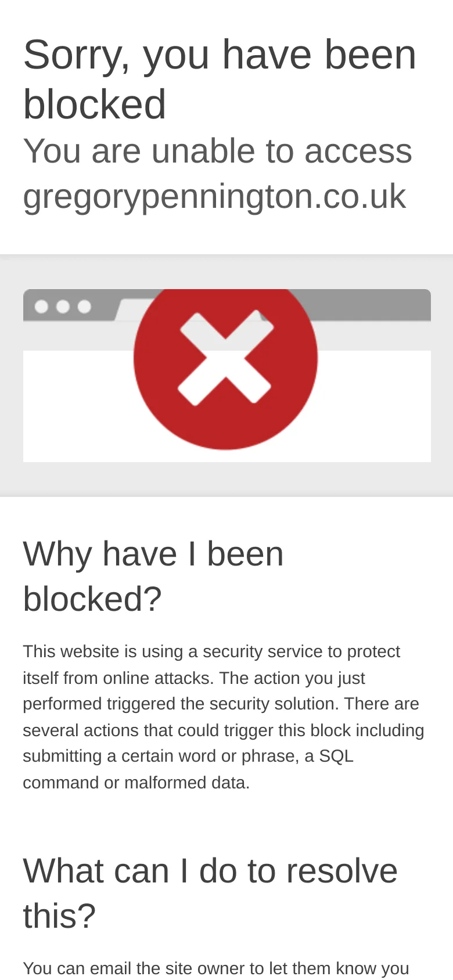453x980 pixels.
Task: Click the white page area of browser illustration
Action: pos(372,406)
